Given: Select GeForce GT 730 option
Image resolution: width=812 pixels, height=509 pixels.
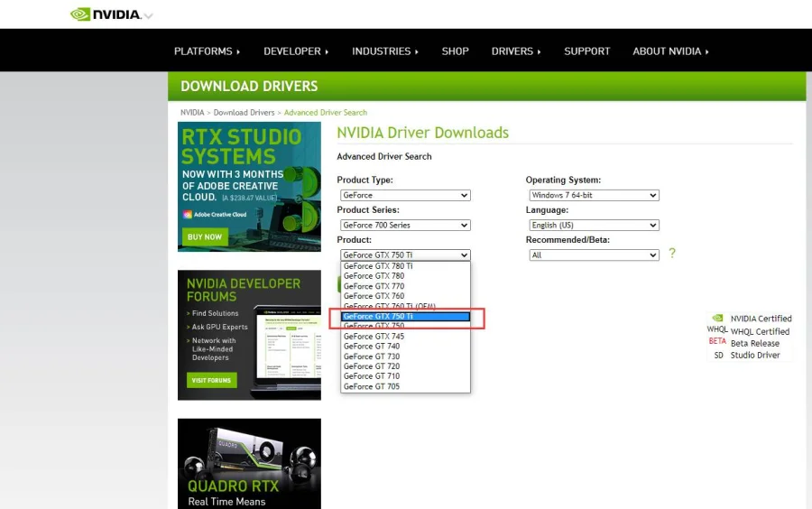Looking at the screenshot, I should coord(405,356).
